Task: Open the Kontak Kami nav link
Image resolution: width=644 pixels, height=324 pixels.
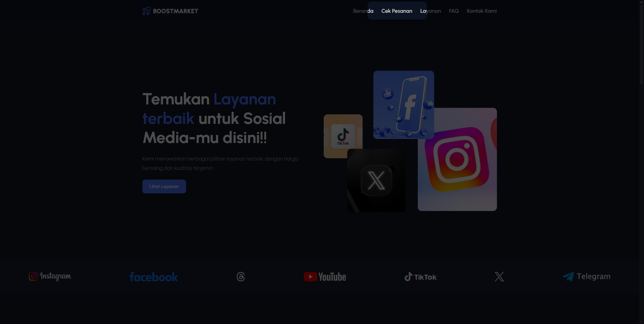Action: [x=481, y=11]
